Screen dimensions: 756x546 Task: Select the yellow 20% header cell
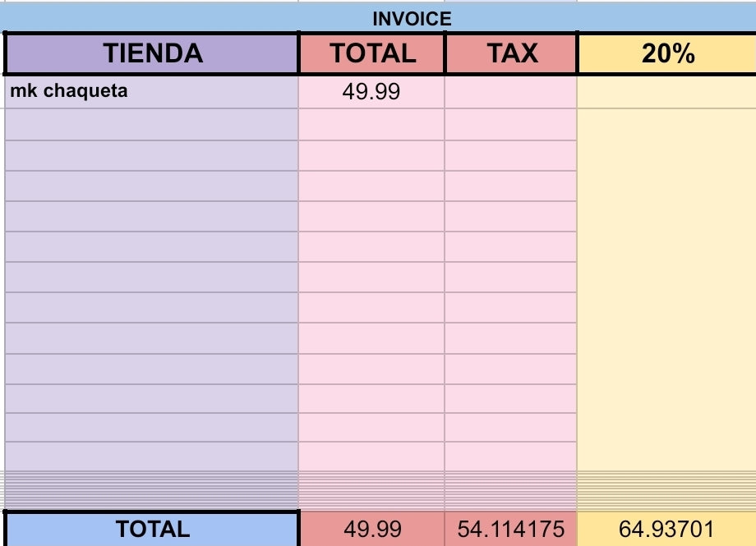click(666, 54)
